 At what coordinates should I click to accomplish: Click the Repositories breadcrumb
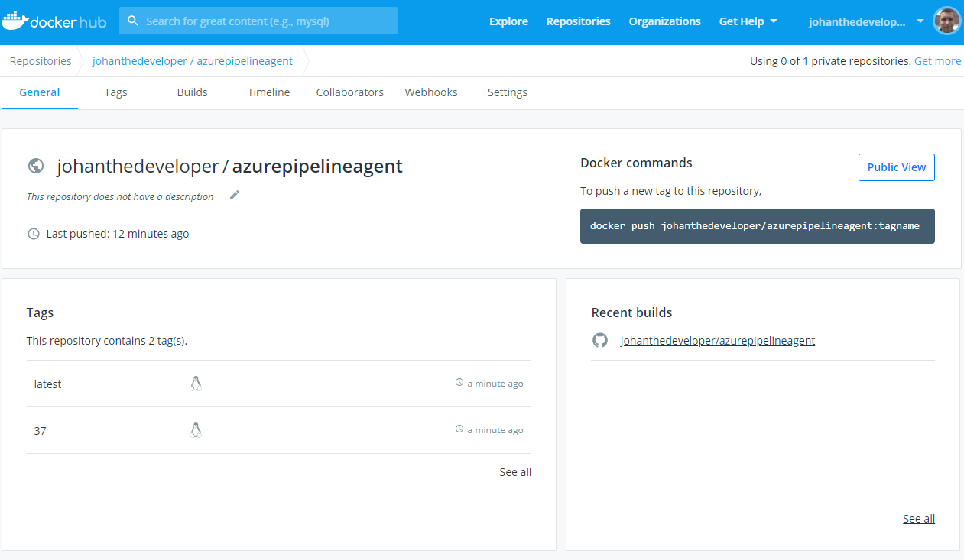pyautogui.click(x=41, y=61)
